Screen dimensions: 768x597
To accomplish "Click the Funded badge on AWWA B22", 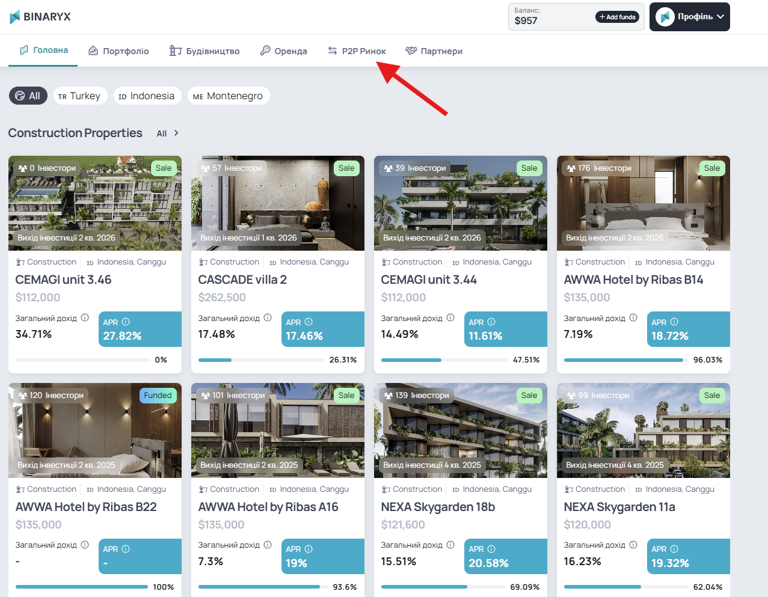I will tap(158, 395).
